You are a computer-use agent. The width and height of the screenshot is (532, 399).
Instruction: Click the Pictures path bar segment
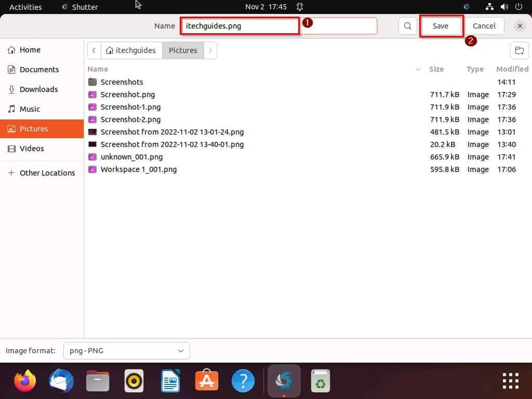click(x=183, y=50)
